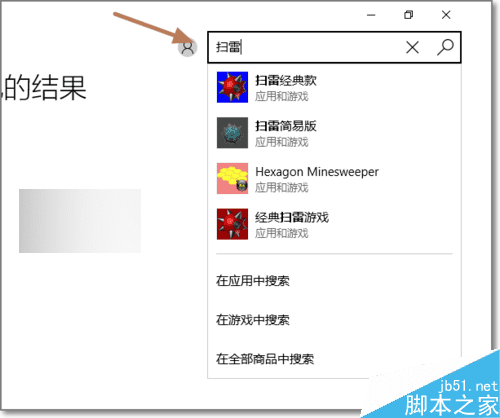
Task: Select the 扫雷简易版 suggestion title
Action: 286,126
